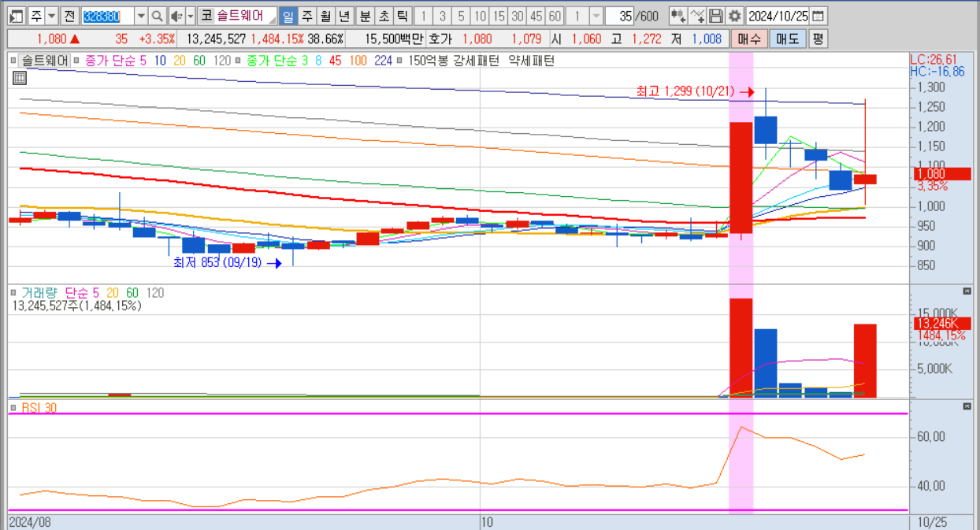Click the date field 2024/10/25
Image resolution: width=980 pixels, height=530 pixels.
[x=777, y=16]
